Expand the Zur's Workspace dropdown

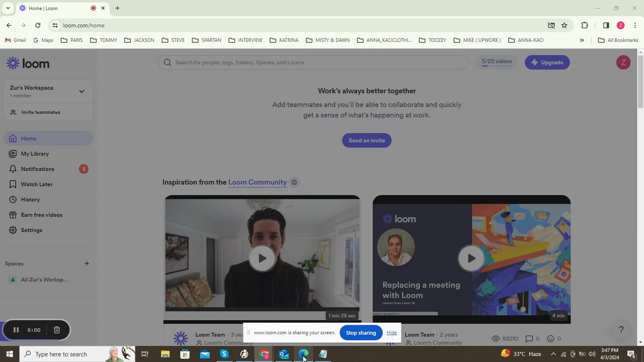click(82, 92)
